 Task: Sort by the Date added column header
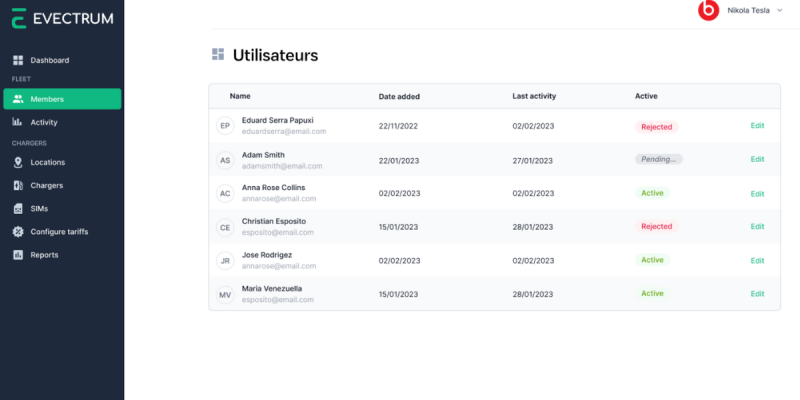coord(399,96)
